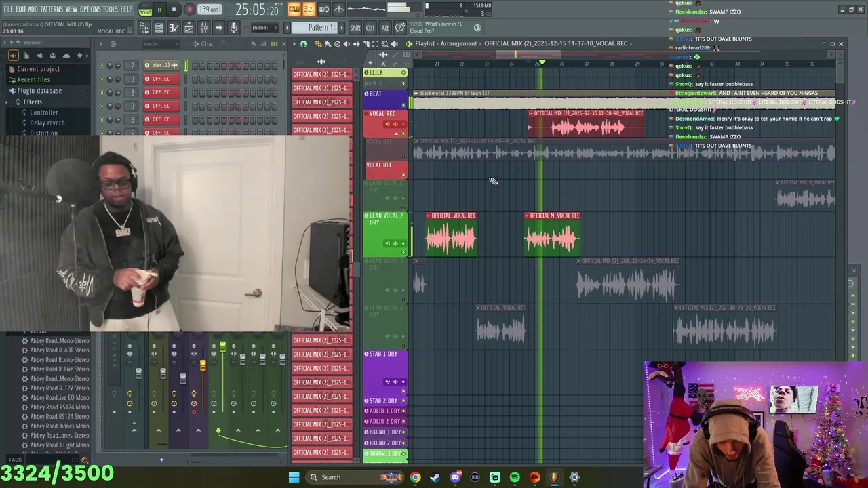Click the red record button

[189, 10]
